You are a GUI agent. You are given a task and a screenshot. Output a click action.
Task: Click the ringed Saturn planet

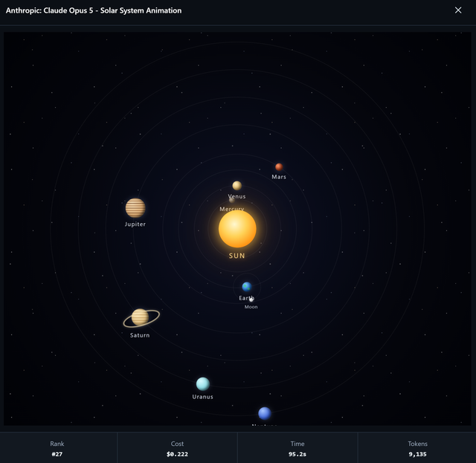[141, 317]
